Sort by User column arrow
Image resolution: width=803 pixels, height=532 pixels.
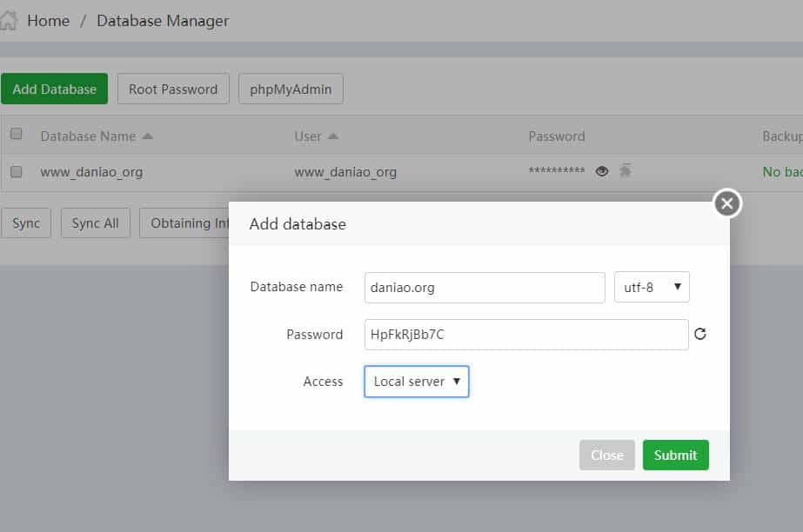point(333,136)
